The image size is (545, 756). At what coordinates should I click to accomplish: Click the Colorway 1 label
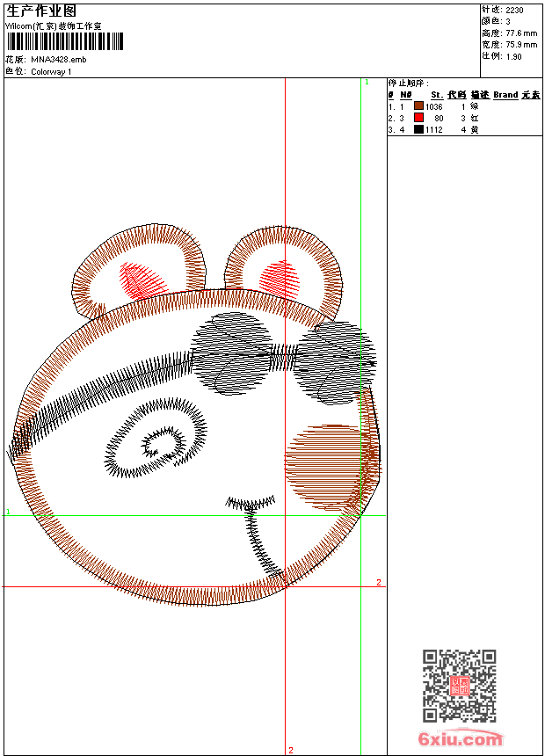click(51, 71)
